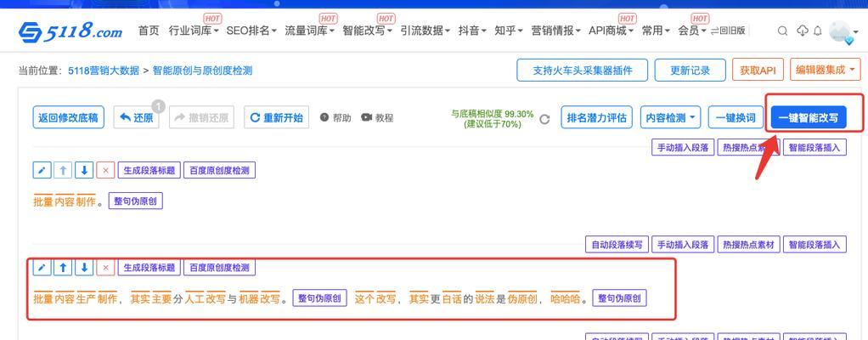This screenshot has width=868, height=340.
Task: Click 百度原创度检测 for the 批量内容生产制作 paragraph
Action: pos(219,268)
